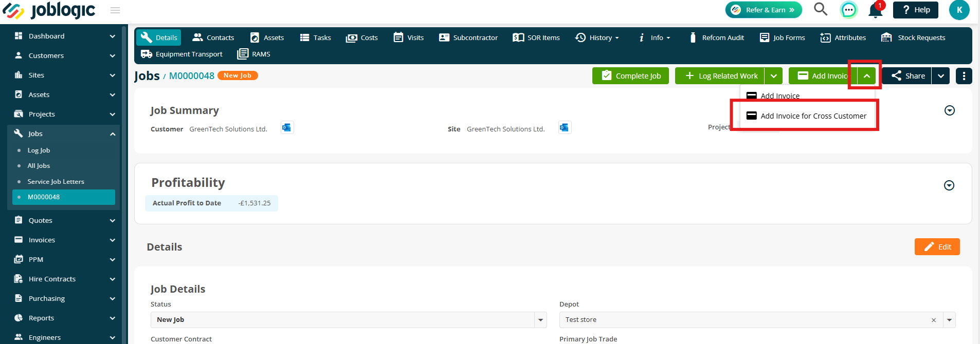Collapse the Profitability section
Viewport: 980px width, 344px height.
949,185
